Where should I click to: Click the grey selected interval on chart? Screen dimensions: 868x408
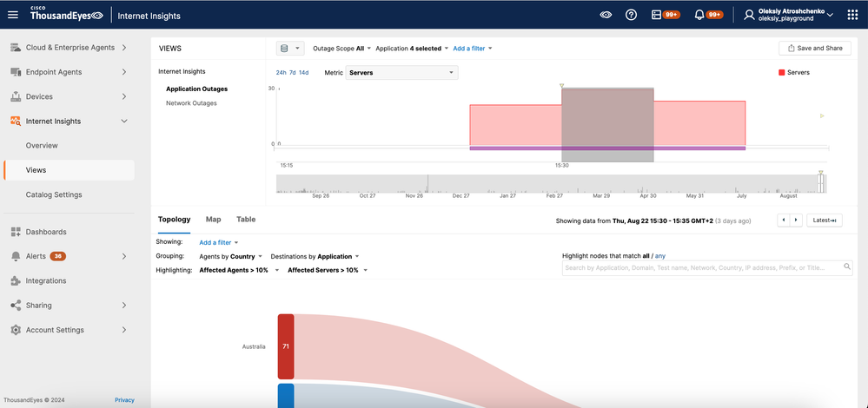607,125
